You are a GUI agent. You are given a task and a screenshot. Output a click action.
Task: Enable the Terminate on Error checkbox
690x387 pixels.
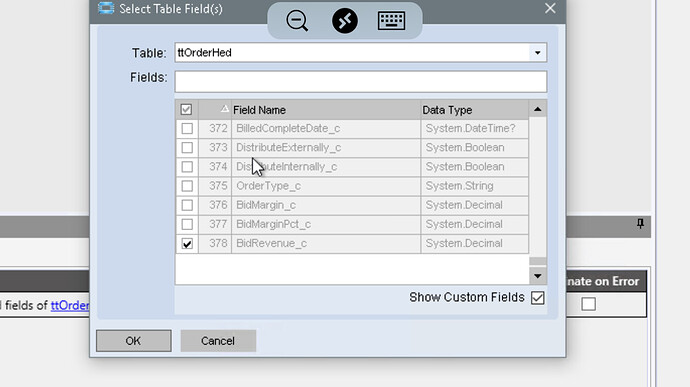588,304
